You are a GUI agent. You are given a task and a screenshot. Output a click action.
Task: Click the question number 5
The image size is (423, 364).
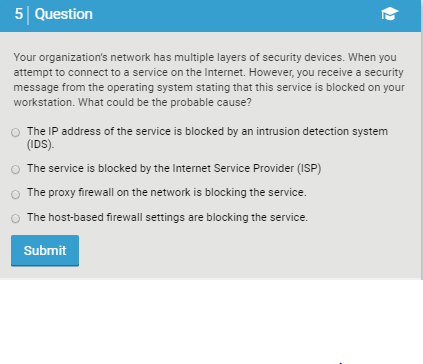click(18, 14)
